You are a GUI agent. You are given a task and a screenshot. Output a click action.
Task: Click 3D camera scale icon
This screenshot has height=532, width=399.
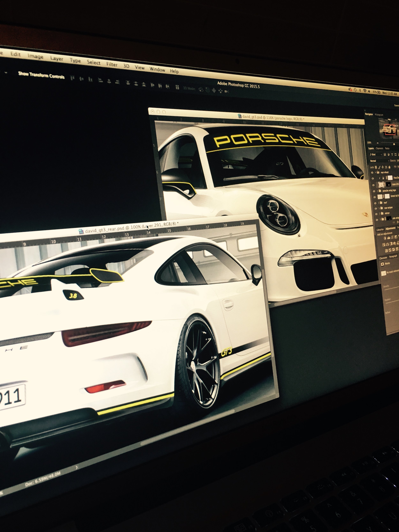pyautogui.click(x=227, y=92)
